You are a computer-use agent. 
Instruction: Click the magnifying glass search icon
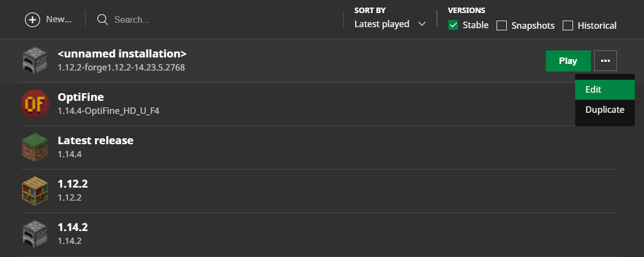[102, 20]
